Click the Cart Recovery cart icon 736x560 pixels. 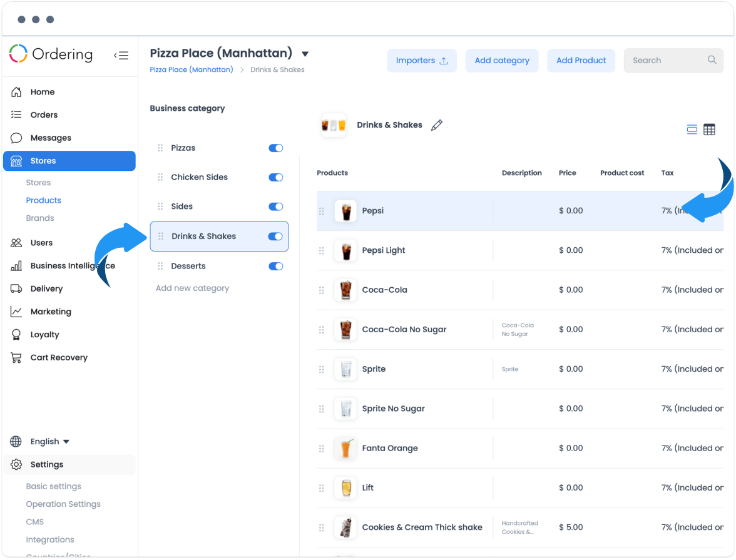(x=16, y=358)
